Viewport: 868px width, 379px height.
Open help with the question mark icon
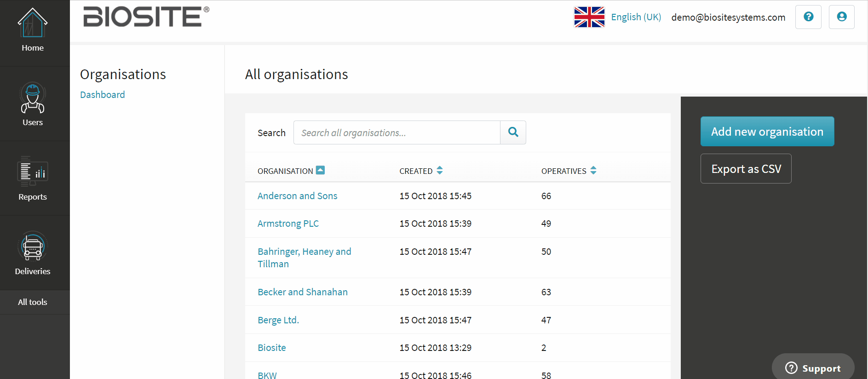pos(808,17)
